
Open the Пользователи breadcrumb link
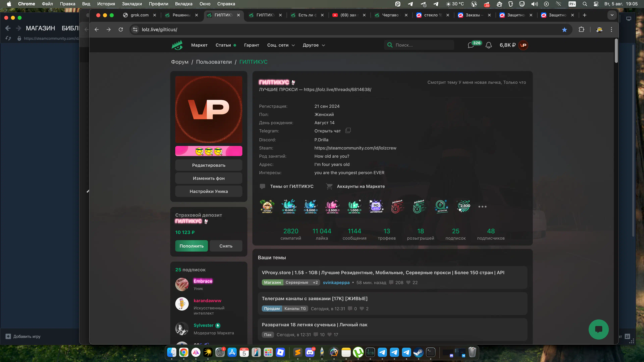point(214,62)
